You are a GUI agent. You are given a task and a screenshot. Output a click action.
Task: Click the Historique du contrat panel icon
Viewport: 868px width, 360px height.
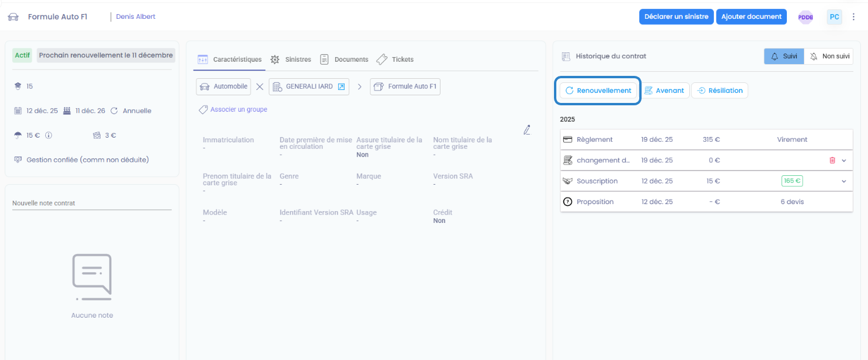point(566,56)
